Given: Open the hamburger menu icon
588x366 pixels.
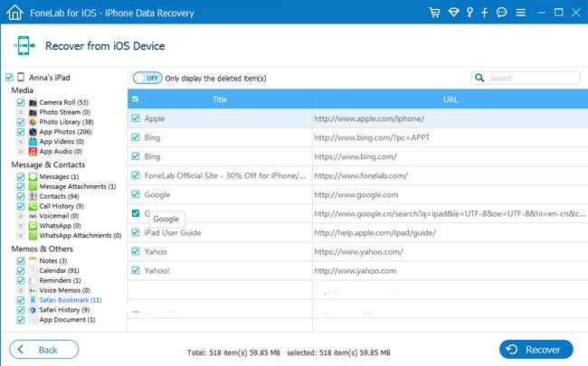Looking at the screenshot, I should 520,13.
